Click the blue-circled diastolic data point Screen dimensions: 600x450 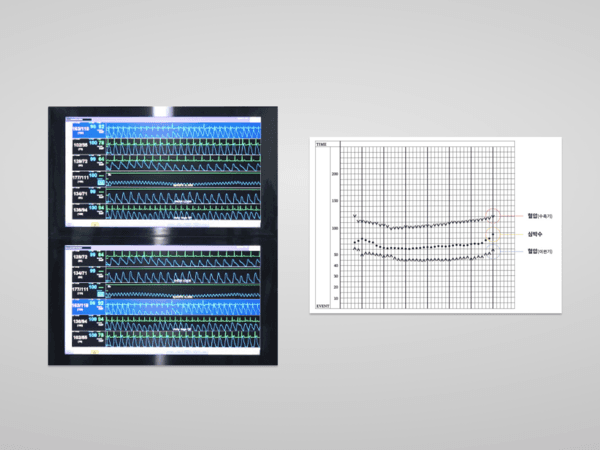pyautogui.click(x=493, y=250)
